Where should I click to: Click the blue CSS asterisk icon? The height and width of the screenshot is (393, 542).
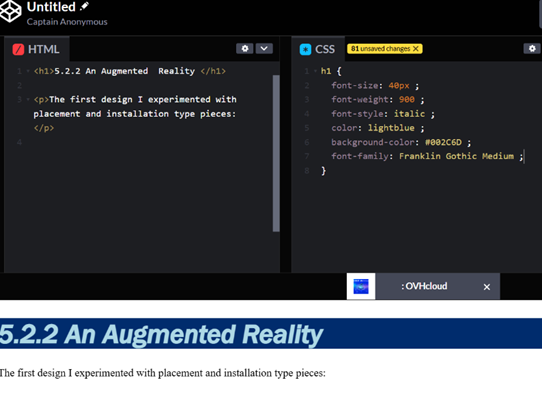pos(305,49)
